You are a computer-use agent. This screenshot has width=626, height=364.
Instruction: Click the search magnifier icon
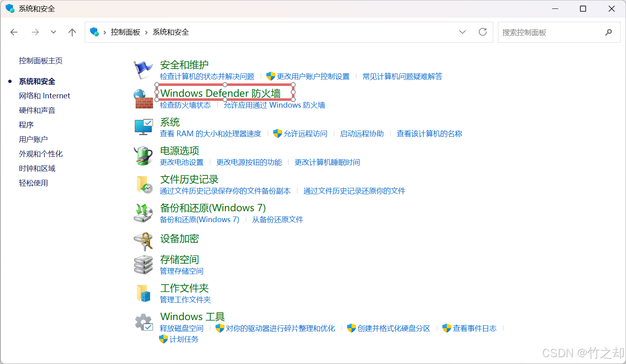click(x=609, y=32)
